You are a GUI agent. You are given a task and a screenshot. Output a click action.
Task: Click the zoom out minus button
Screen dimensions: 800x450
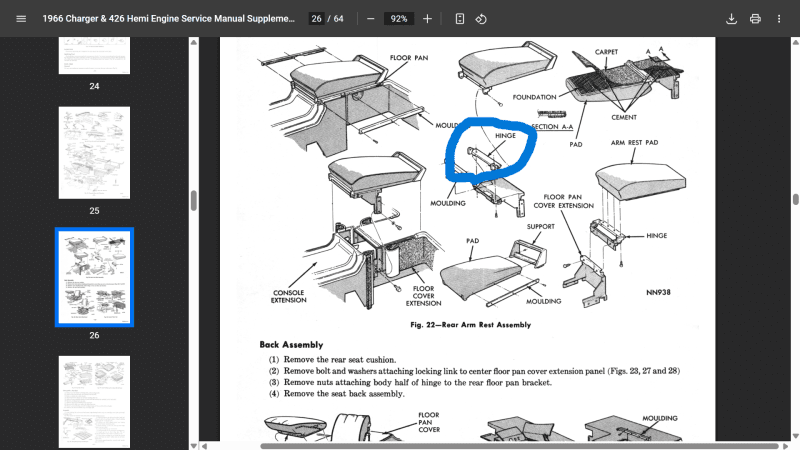(370, 19)
